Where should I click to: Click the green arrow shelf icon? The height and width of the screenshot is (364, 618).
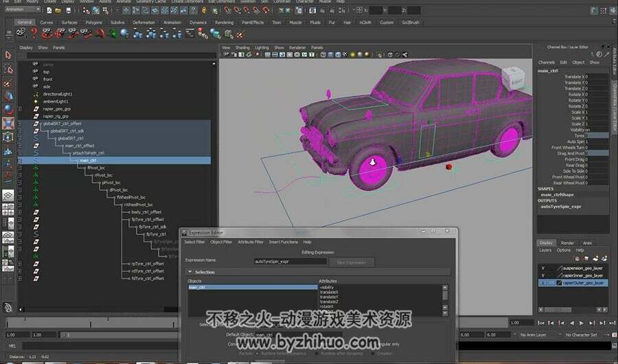113,34
